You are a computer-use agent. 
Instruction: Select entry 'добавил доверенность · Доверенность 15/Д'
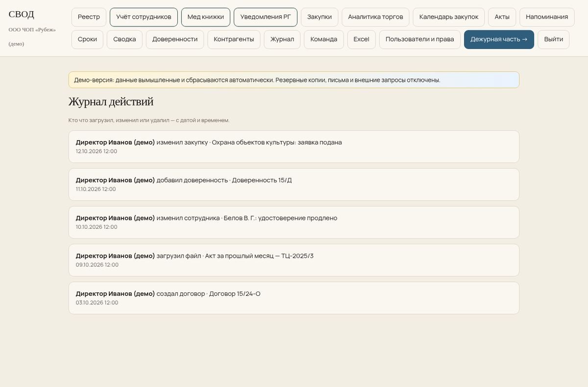pos(294,184)
